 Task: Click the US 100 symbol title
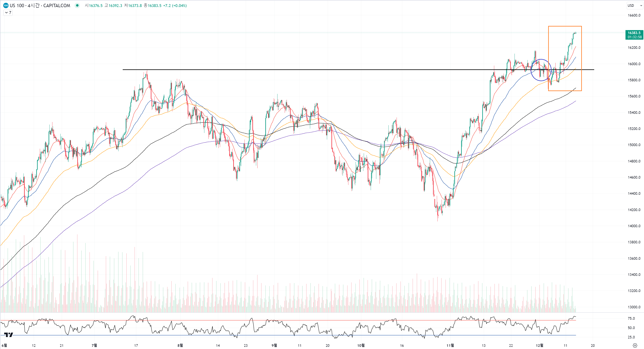click(x=17, y=6)
